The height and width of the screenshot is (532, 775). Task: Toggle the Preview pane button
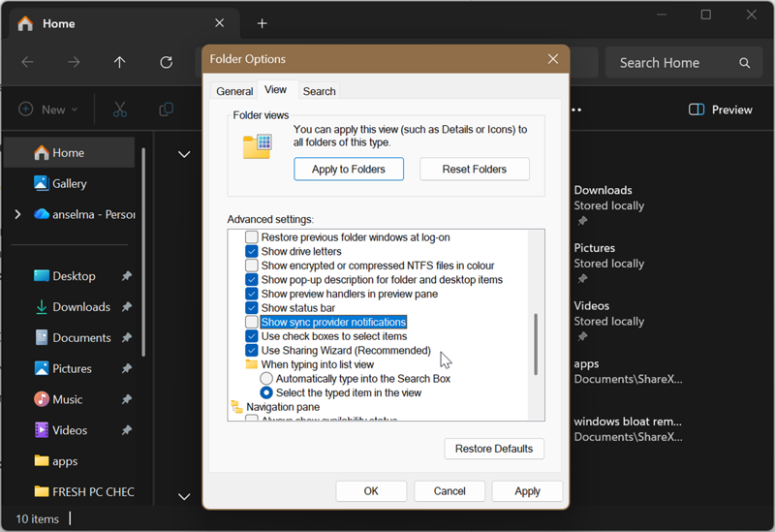click(x=720, y=110)
